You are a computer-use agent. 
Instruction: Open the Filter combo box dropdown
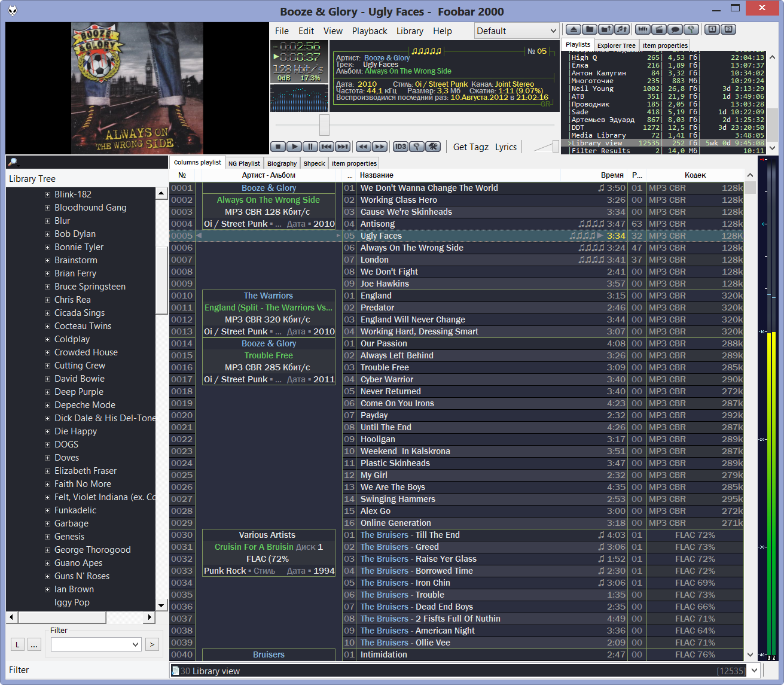pos(135,644)
